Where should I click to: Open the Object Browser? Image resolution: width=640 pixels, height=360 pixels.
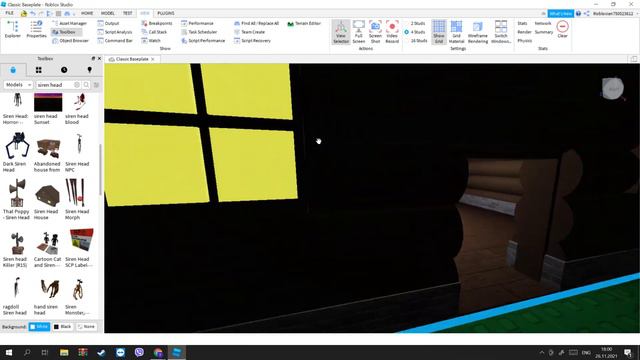tap(70, 41)
